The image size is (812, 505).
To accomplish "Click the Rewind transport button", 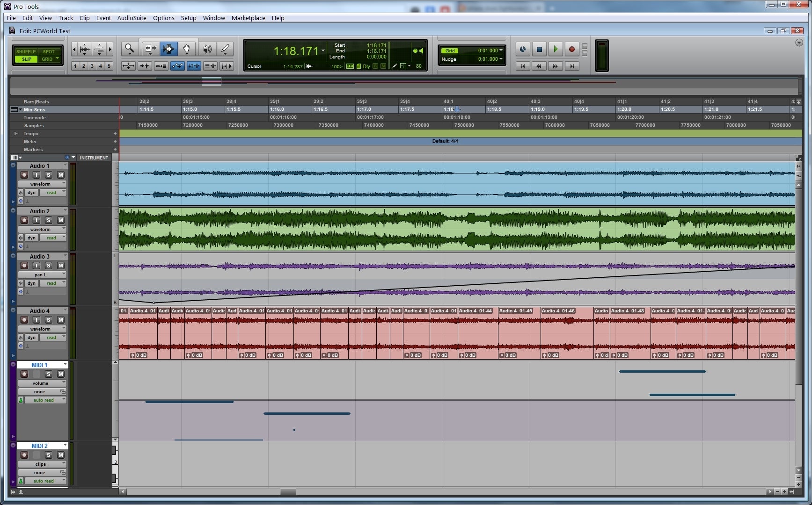I will tap(539, 66).
